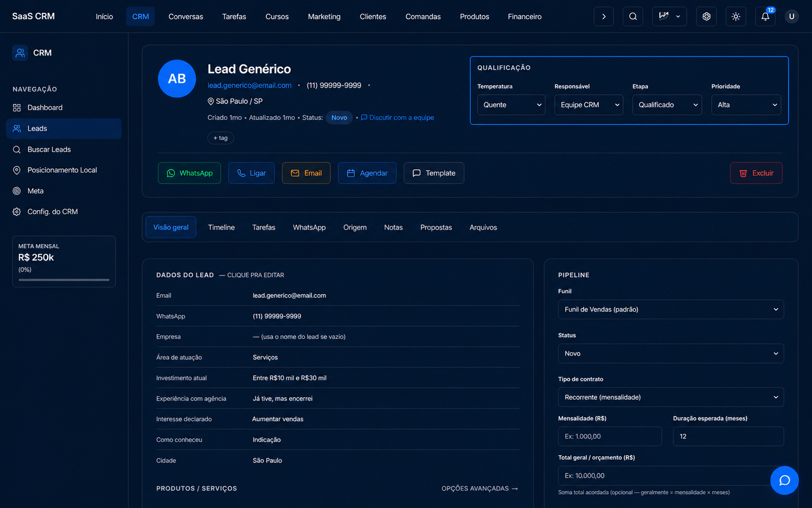
Task: Click the AB lead avatar
Action: (x=177, y=79)
